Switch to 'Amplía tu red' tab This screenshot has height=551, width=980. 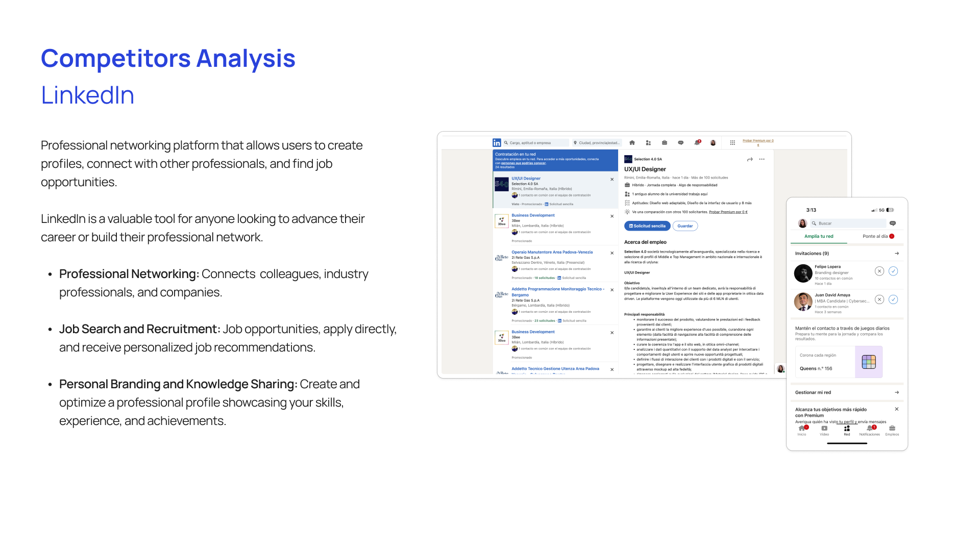[x=819, y=236]
